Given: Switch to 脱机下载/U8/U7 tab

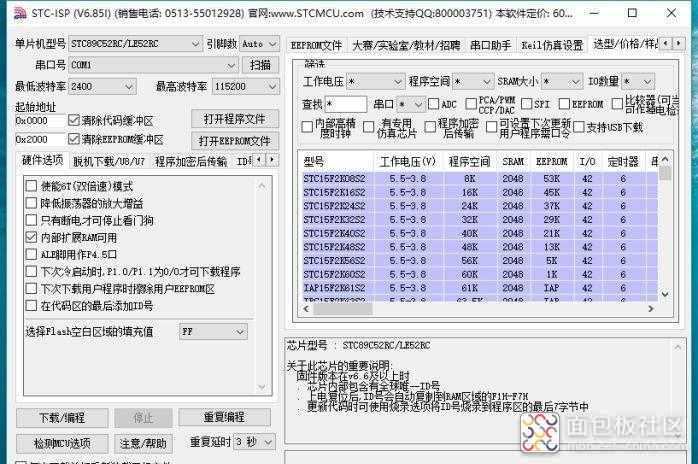Looking at the screenshot, I should pos(109,161).
